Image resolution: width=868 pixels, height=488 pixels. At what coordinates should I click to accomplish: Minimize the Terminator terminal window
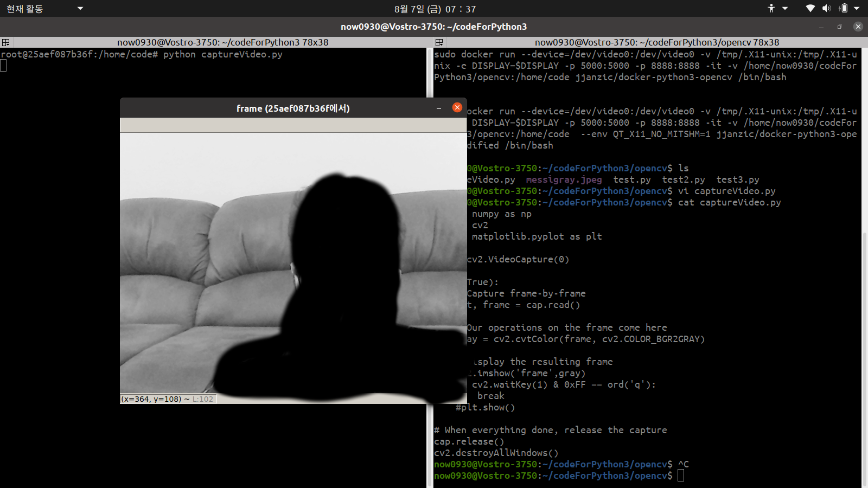821,27
